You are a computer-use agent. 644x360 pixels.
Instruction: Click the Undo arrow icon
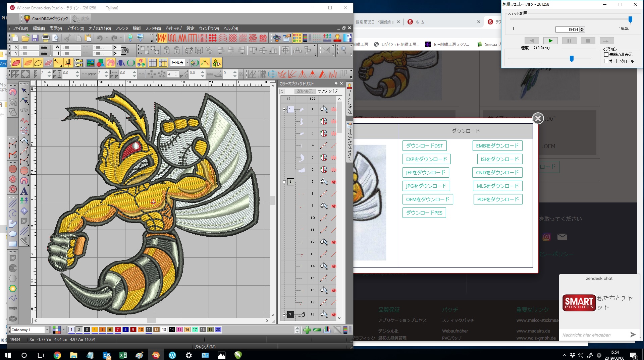point(100,38)
